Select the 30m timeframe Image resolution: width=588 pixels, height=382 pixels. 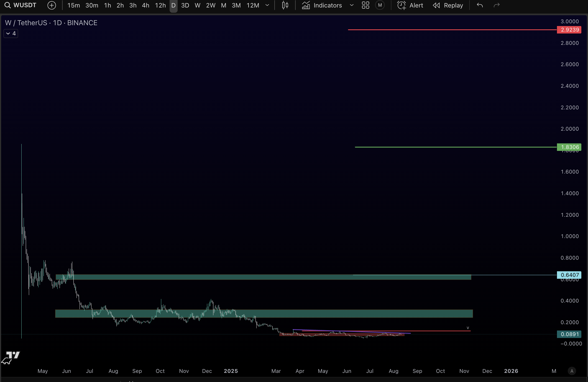(92, 5)
